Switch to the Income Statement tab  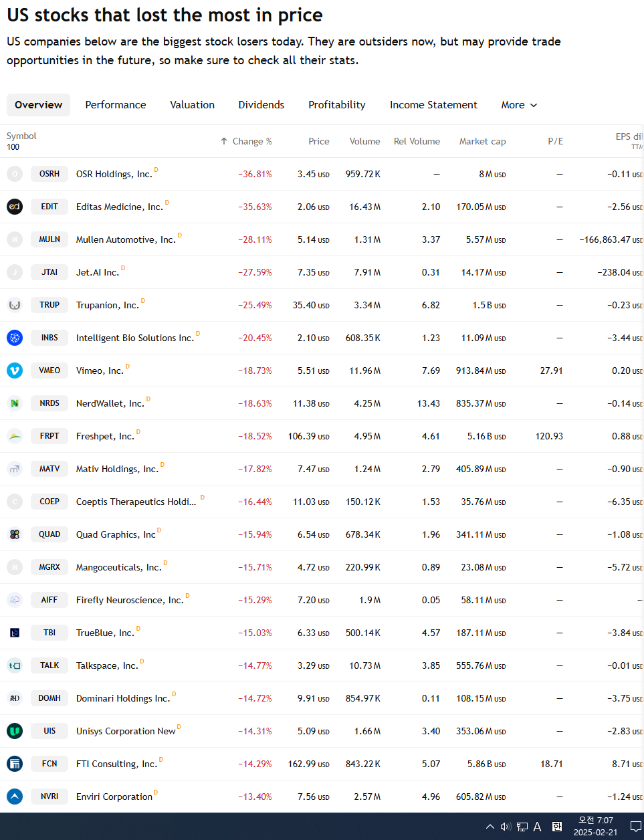click(x=433, y=105)
